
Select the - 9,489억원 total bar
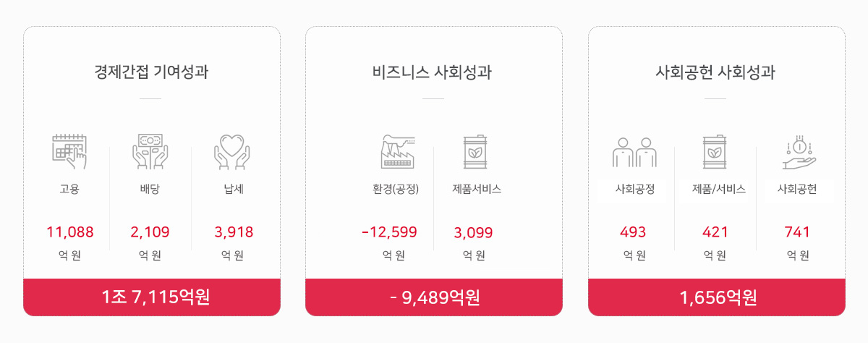(434, 297)
